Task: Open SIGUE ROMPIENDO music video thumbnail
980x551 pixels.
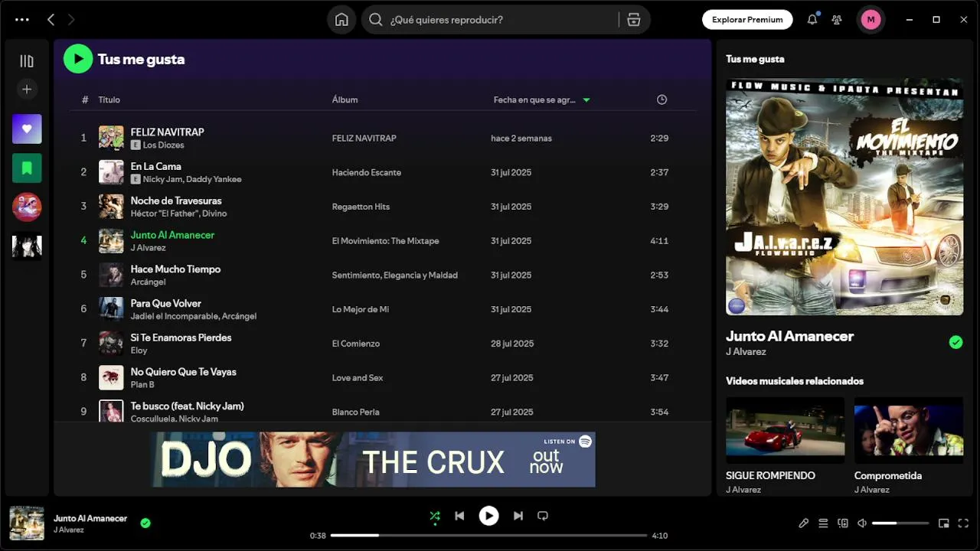Action: [x=785, y=430]
